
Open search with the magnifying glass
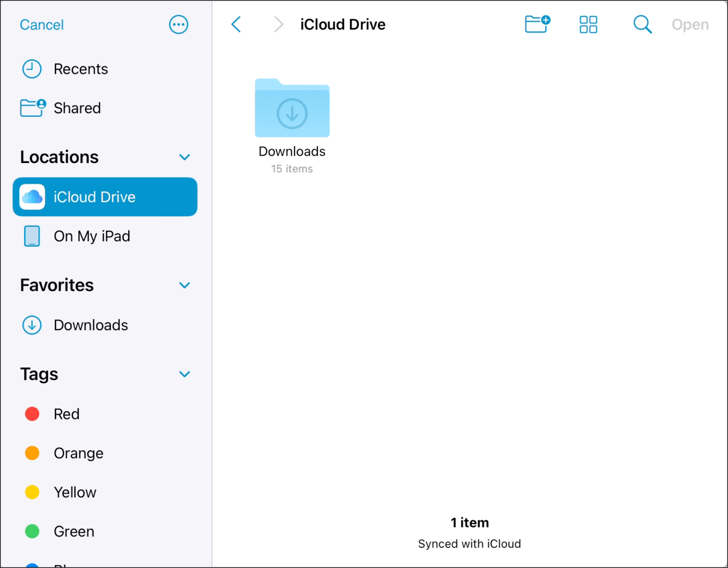pos(643,24)
